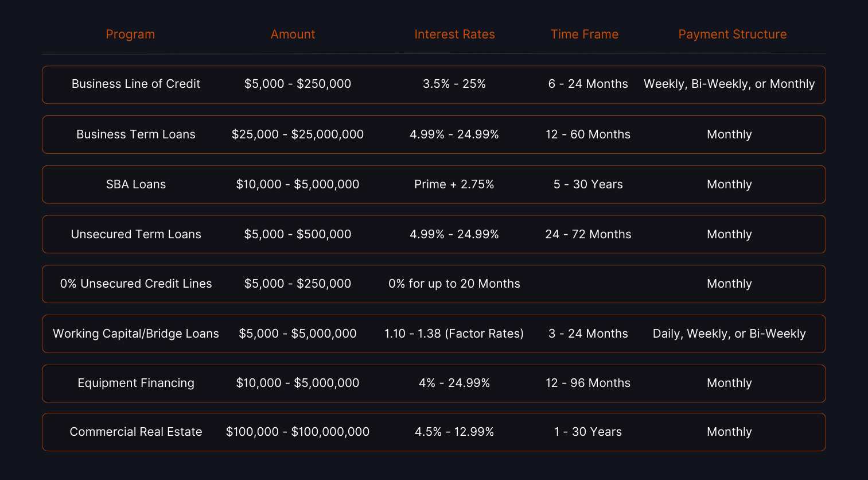
Task: Click the Program column header
Action: coord(130,34)
